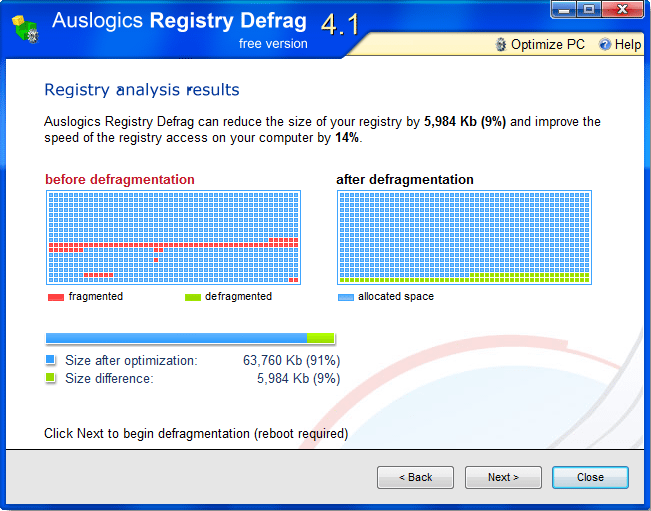
Task: Click the blue Size after optimization swatch
Action: [50, 359]
